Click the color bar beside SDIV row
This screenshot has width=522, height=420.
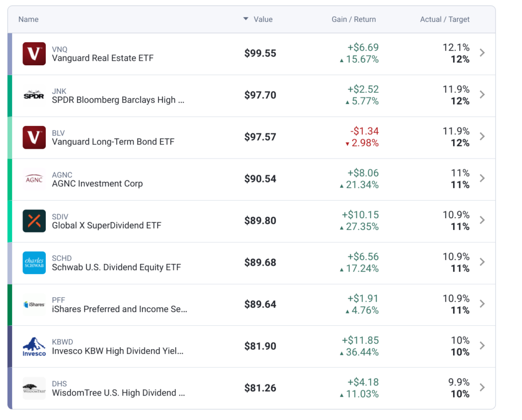click(10, 221)
